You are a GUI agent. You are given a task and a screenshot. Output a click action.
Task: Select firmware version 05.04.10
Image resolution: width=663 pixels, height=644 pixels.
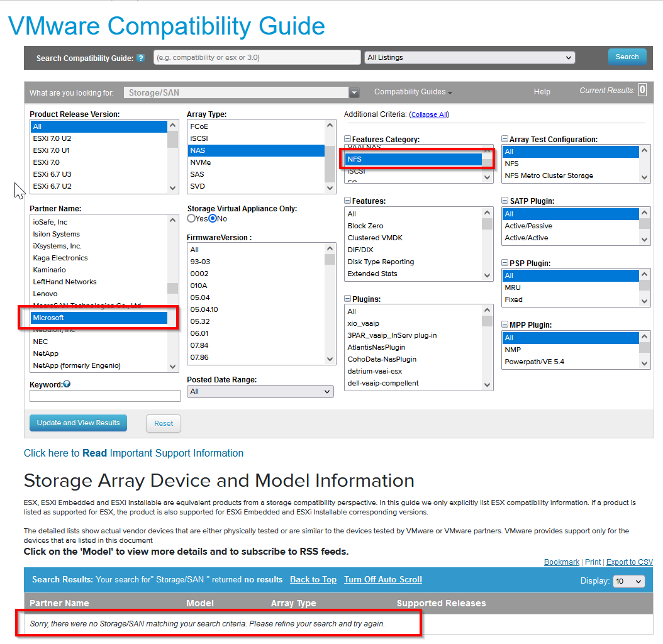(x=256, y=309)
